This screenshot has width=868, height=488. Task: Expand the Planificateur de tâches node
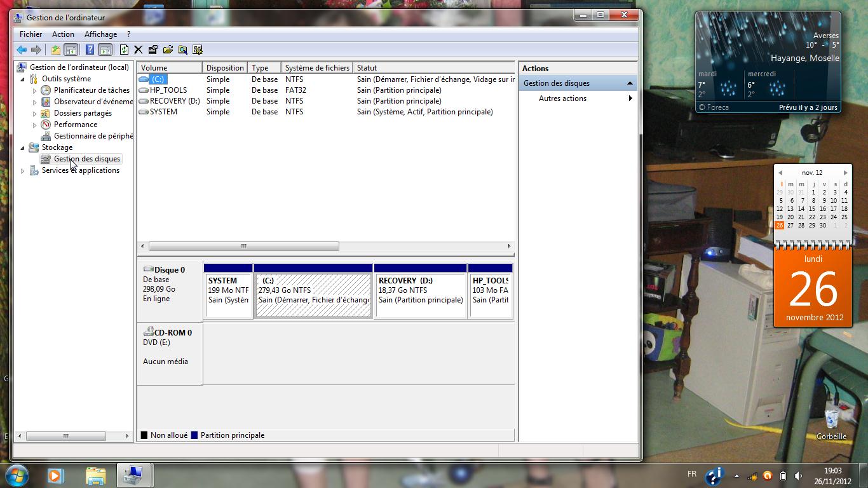point(35,91)
